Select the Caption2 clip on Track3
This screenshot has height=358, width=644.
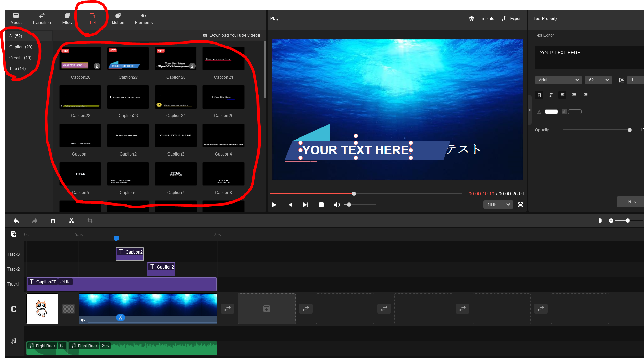coord(130,254)
